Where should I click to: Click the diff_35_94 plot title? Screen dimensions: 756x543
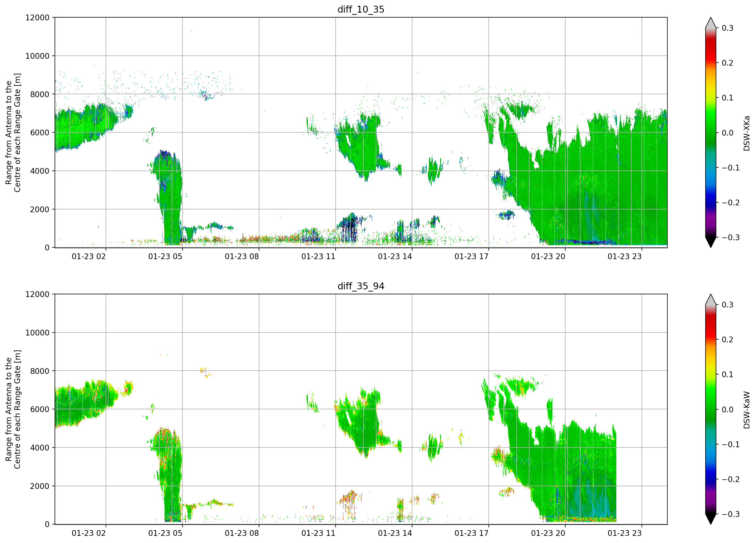pyautogui.click(x=361, y=286)
